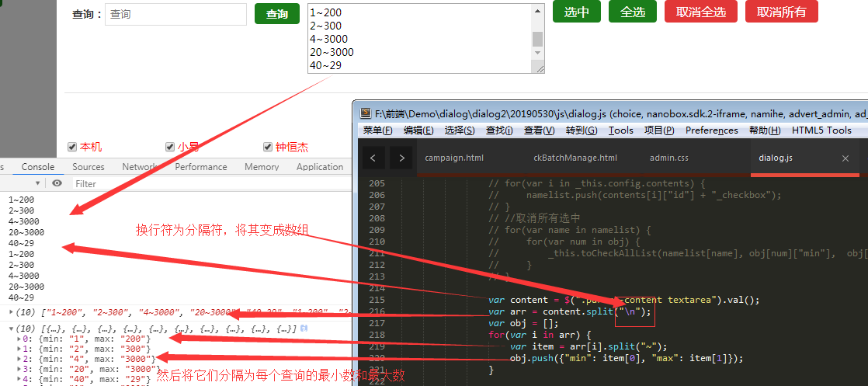The image size is (868, 386).
Task: Toggle the 钟恒杰 checkbox
Action: pyautogui.click(x=267, y=147)
